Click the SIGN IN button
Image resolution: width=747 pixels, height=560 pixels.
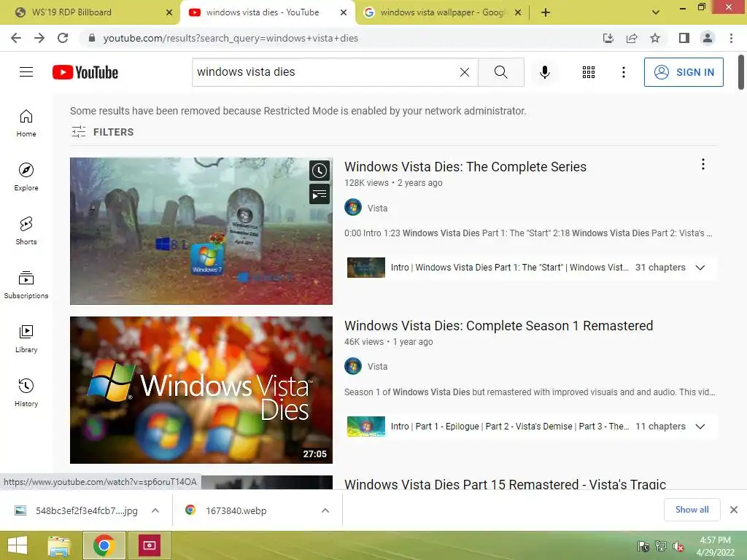click(684, 72)
